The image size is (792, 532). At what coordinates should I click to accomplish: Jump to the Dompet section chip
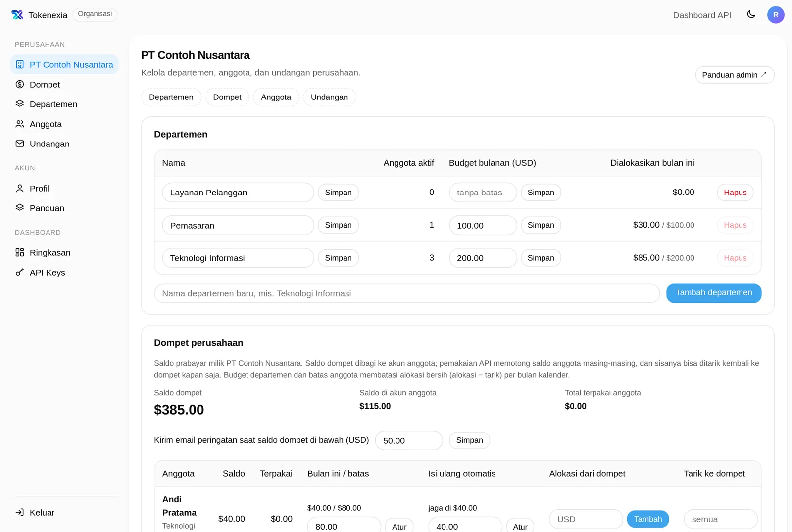(227, 97)
